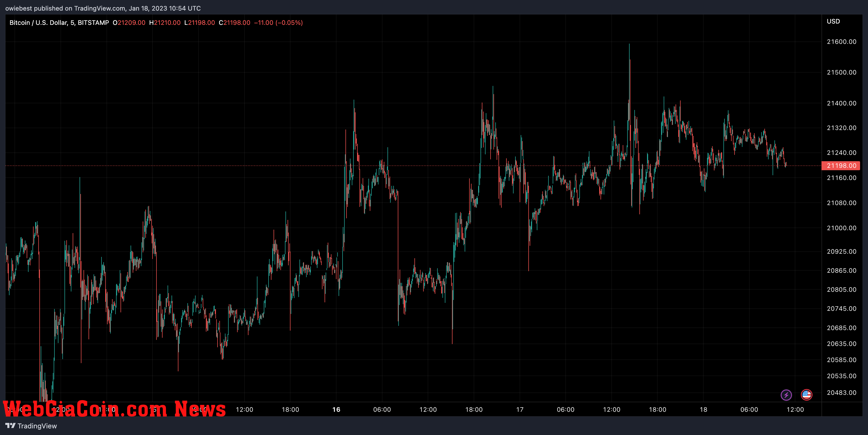The width and height of the screenshot is (868, 435).
Task: Click the close value C21198.00
Action: click(x=234, y=22)
